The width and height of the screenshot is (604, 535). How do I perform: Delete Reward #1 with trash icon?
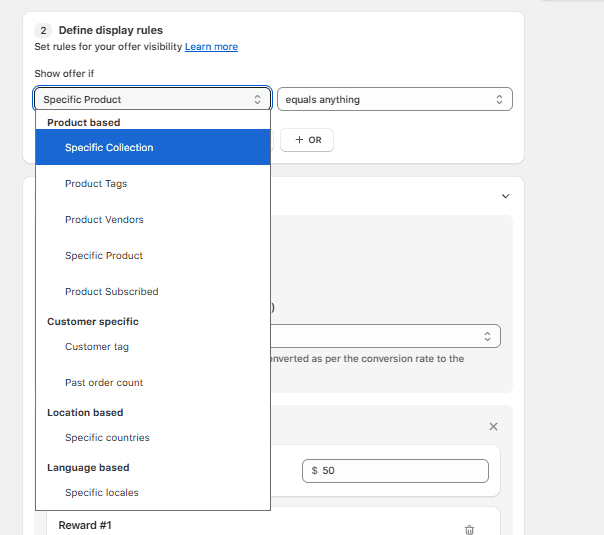pos(469,530)
